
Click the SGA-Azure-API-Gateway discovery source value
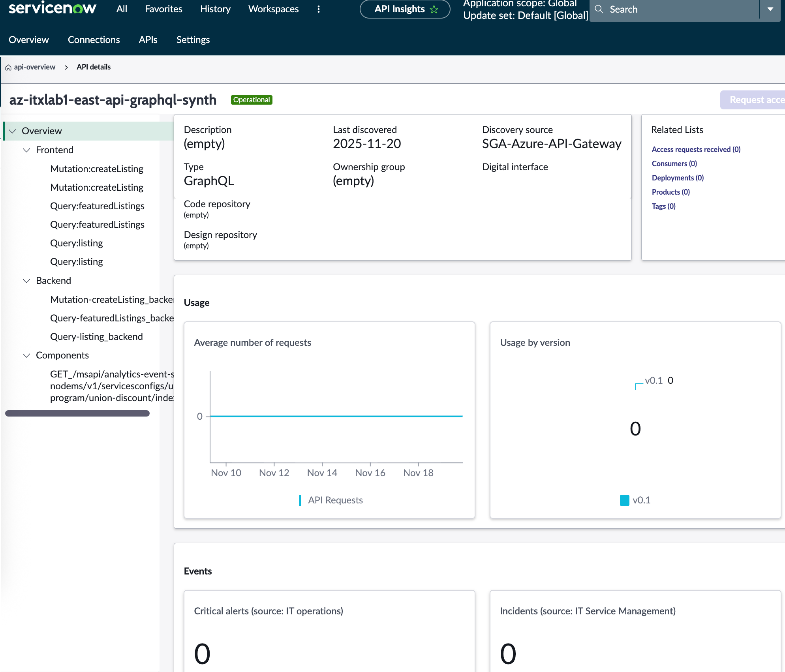click(x=552, y=144)
